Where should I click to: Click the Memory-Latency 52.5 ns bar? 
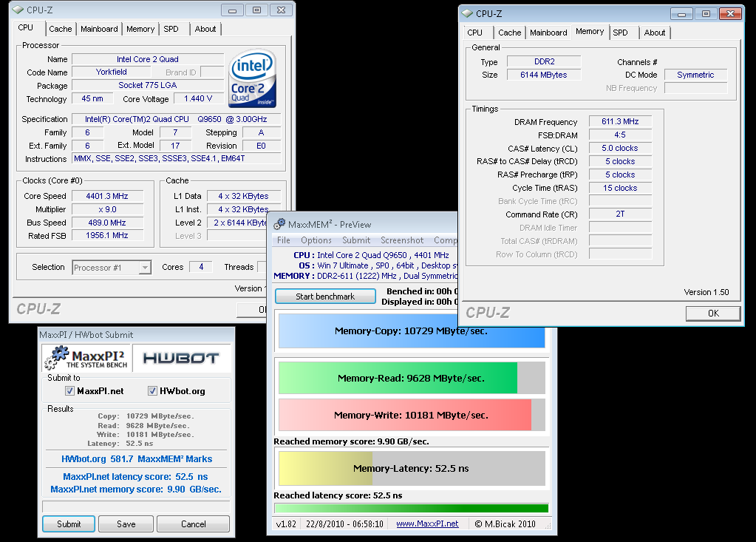pos(412,468)
